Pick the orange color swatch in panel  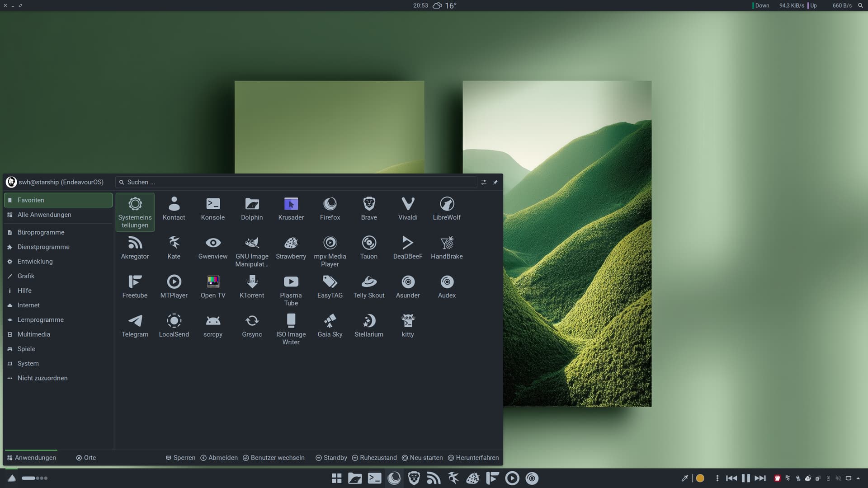point(700,478)
